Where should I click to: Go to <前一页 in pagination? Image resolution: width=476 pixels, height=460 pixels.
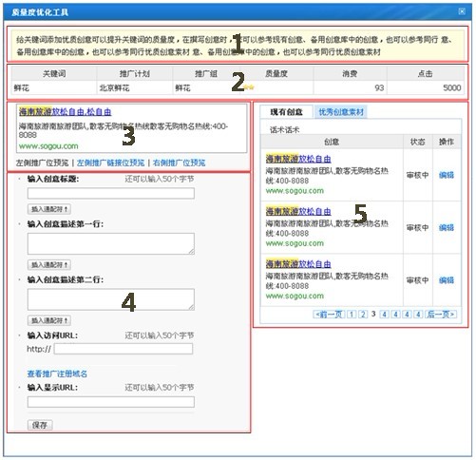(329, 314)
